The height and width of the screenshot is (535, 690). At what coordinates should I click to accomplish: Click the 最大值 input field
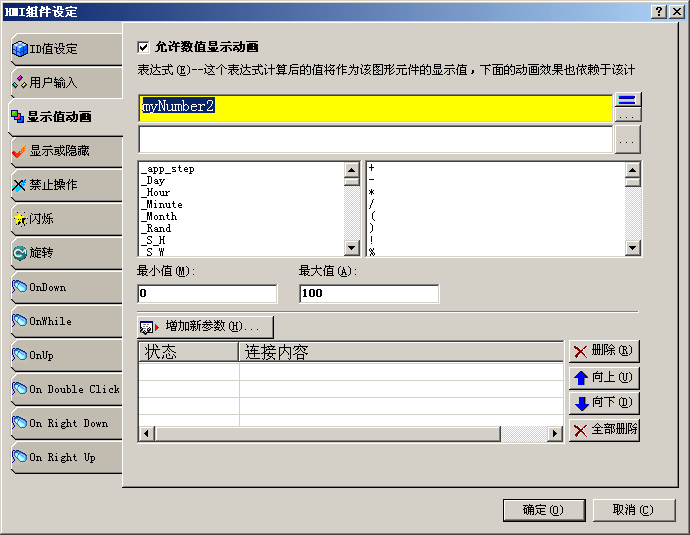tap(369, 294)
